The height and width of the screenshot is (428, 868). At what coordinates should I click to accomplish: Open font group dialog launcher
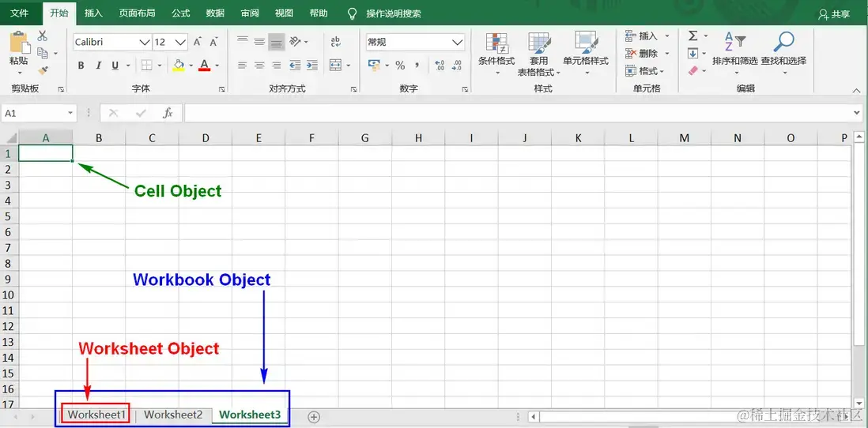(221, 89)
